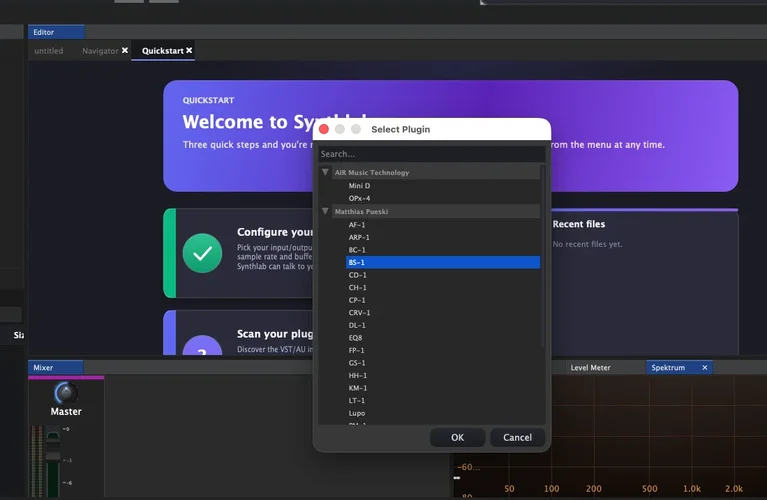The height and width of the screenshot is (500, 767).
Task: Close the Spektrum tab
Action: pyautogui.click(x=705, y=368)
